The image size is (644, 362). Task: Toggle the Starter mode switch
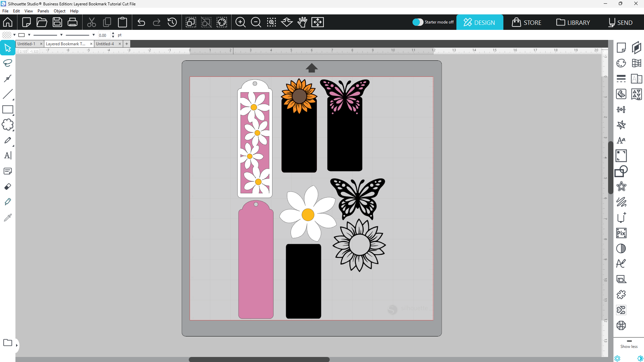(x=417, y=22)
